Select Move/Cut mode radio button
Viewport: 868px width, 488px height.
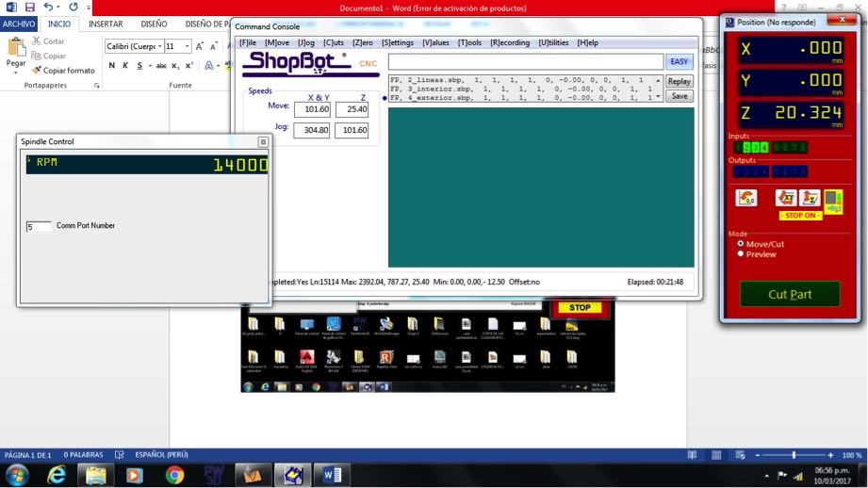(740, 243)
